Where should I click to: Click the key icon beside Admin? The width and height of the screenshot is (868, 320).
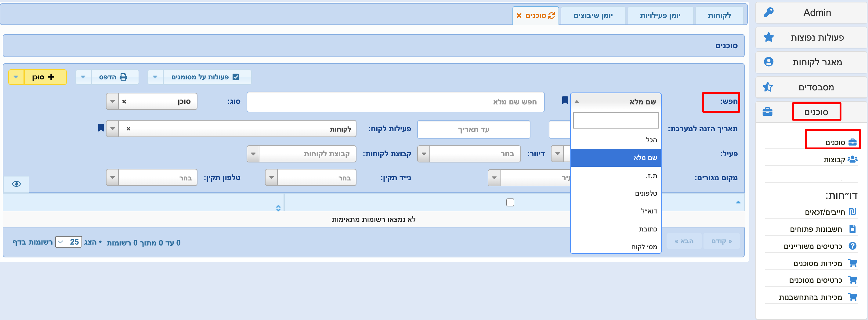[x=769, y=13]
